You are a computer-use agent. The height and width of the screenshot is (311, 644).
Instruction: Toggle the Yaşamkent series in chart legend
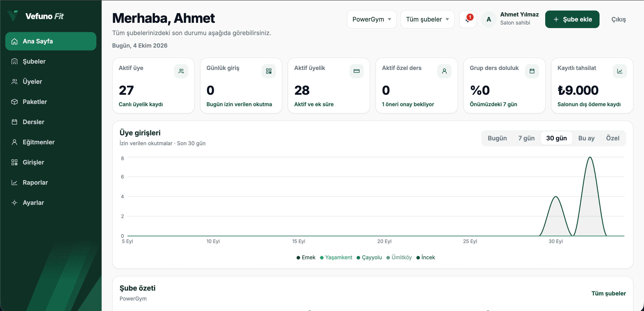(336, 257)
